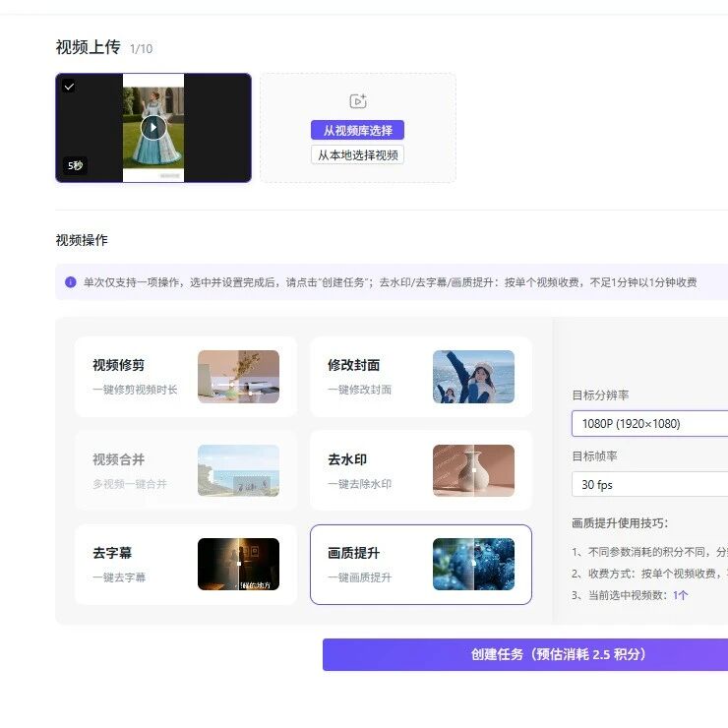Screen dimensions: 728x728
Task: Click the 修改封面 preview thumbnail of girl at sea
Action: pyautogui.click(x=473, y=377)
